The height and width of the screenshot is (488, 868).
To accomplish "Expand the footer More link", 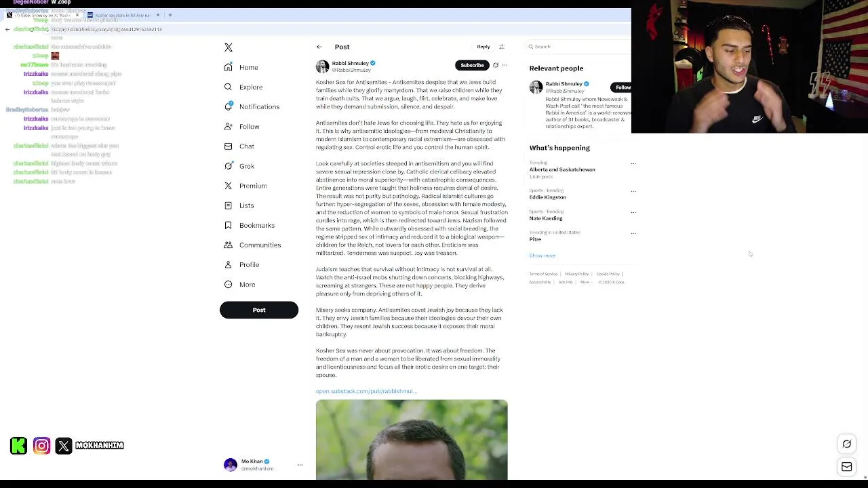I will pos(585,282).
